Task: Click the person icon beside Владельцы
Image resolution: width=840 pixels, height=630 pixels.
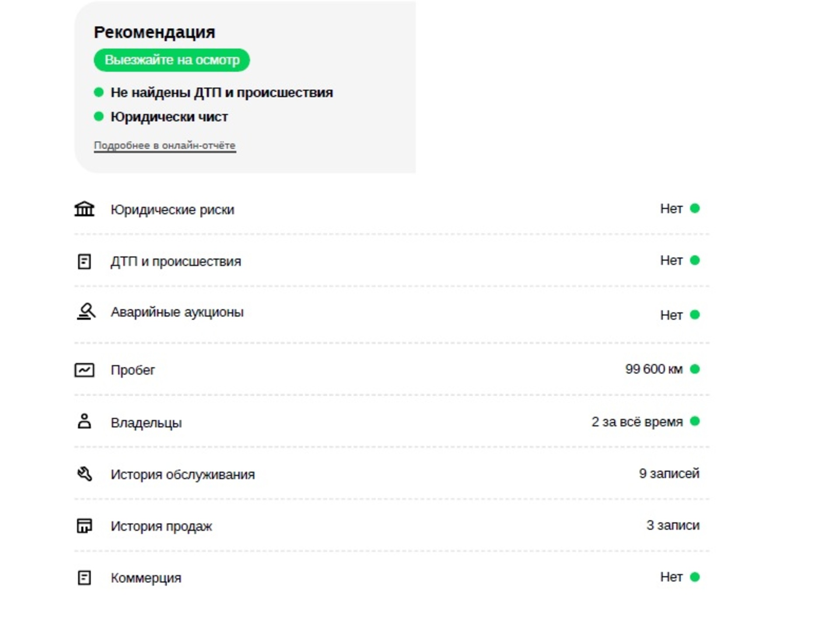Action: pos(84,421)
